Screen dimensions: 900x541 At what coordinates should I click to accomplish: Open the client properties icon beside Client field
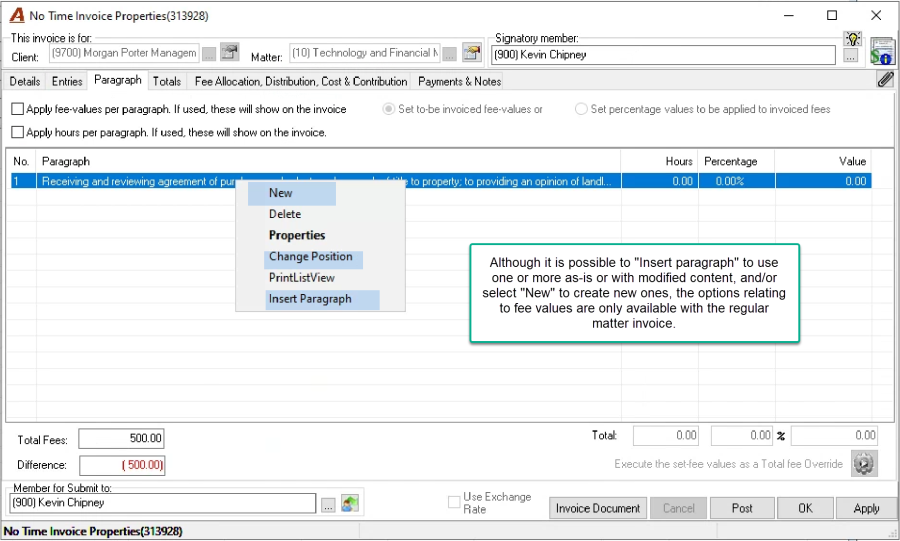pos(230,52)
